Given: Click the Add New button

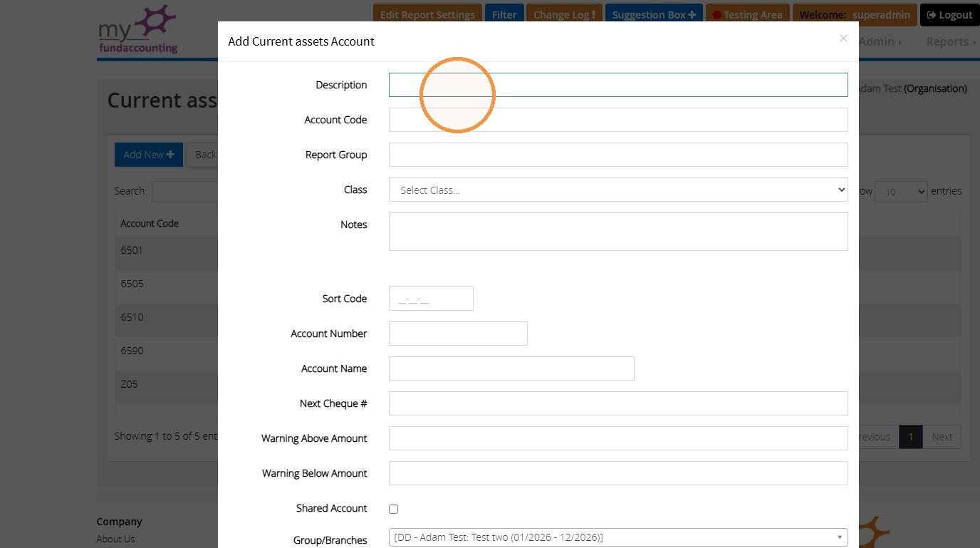Looking at the screenshot, I should 149,155.
